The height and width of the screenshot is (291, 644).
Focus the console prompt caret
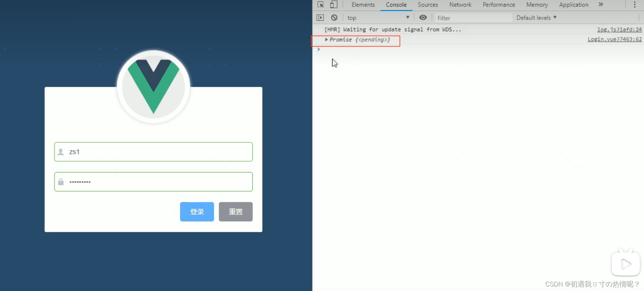point(318,49)
